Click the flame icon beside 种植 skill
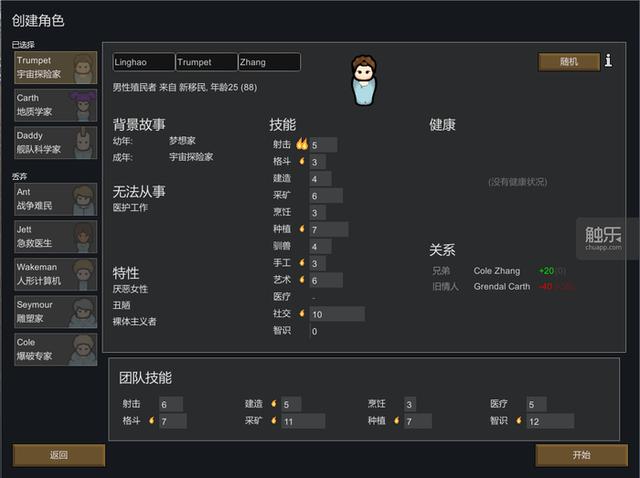This screenshot has width=640, height=478. point(302,229)
